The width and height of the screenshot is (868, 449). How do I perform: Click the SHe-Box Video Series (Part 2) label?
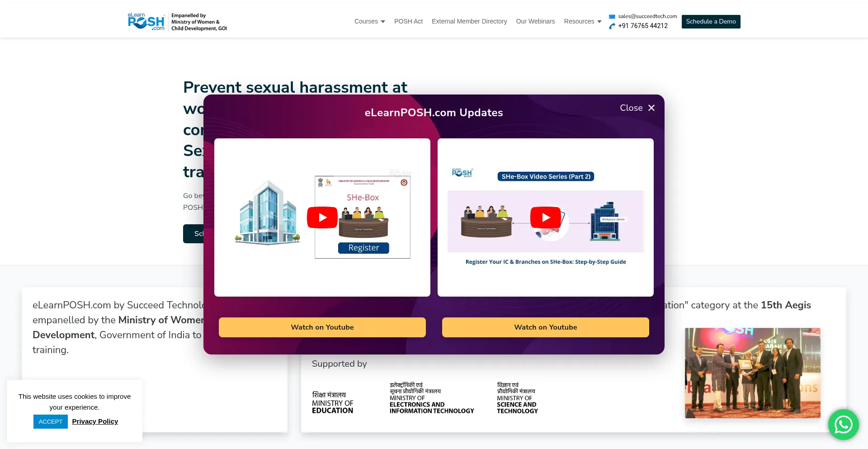(546, 176)
